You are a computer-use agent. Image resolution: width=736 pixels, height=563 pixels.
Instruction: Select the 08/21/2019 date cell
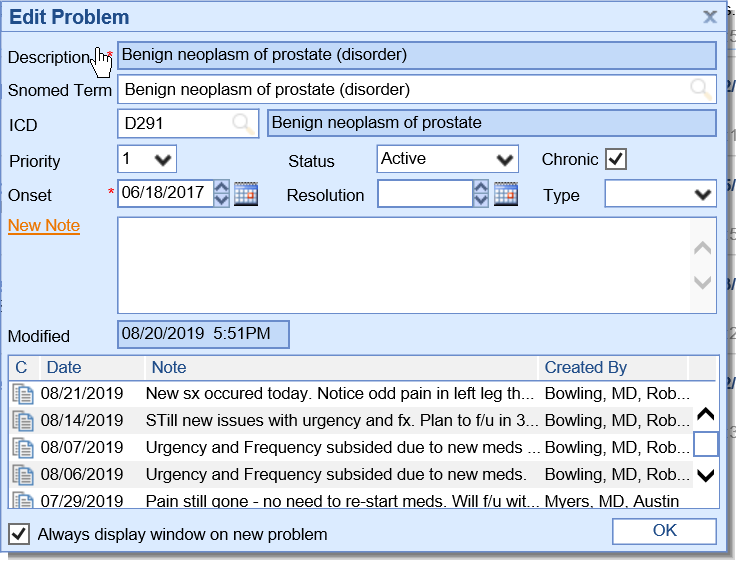pyautogui.click(x=82, y=393)
